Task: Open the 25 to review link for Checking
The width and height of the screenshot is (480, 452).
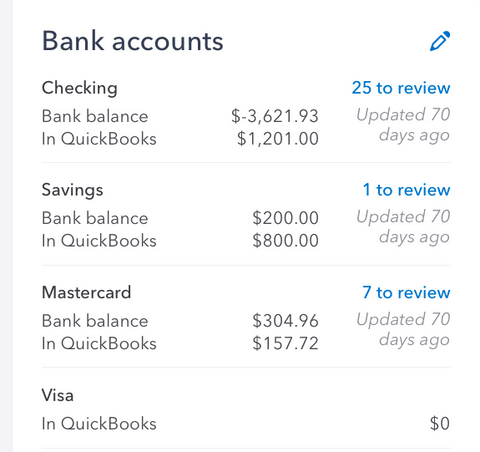Action: click(x=401, y=88)
